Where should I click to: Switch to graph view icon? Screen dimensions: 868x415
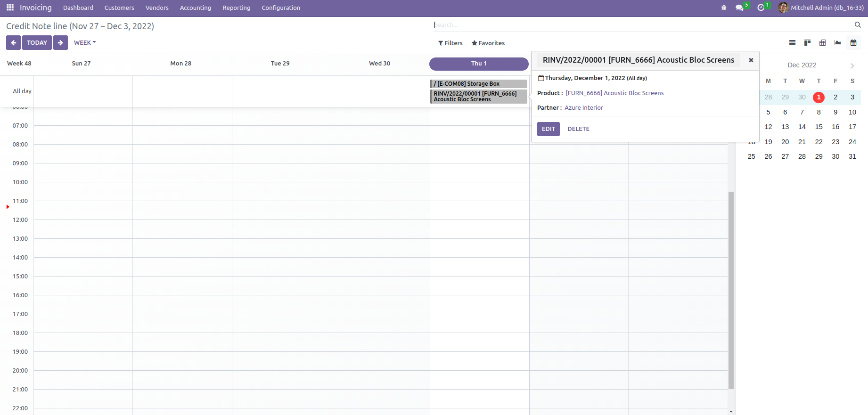click(838, 43)
